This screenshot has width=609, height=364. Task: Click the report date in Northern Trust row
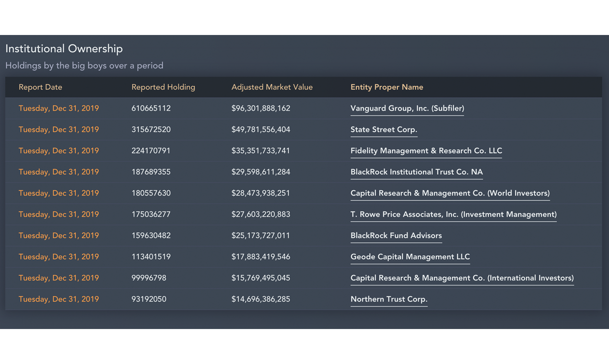click(x=59, y=299)
